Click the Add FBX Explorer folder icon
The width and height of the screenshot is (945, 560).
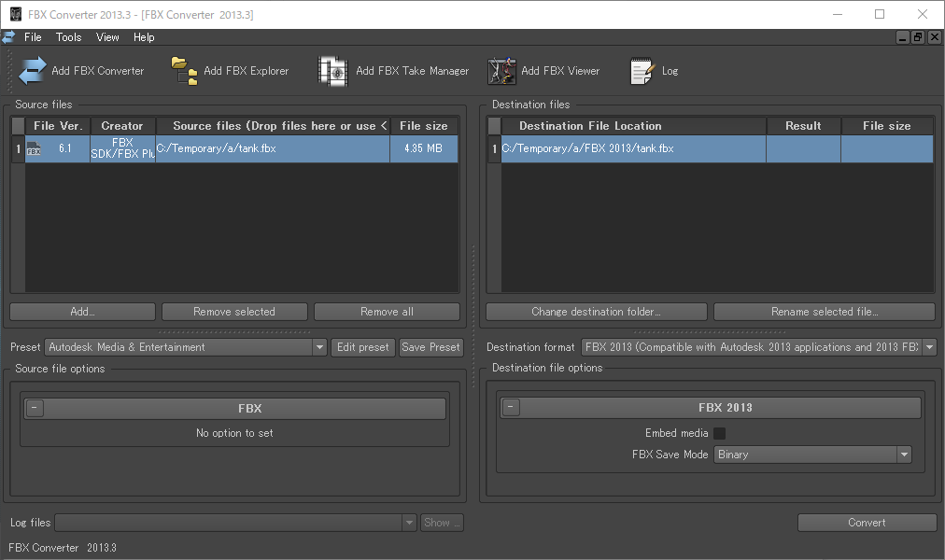(184, 70)
